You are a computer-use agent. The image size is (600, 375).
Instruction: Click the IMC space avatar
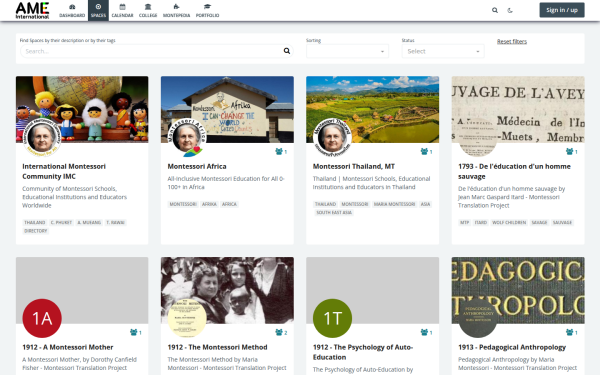(42, 138)
